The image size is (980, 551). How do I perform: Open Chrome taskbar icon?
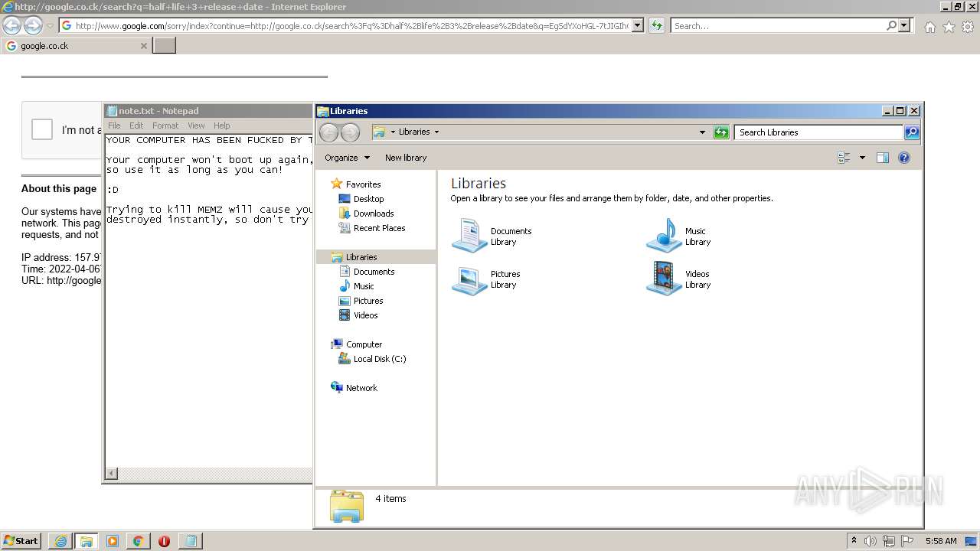[139, 541]
